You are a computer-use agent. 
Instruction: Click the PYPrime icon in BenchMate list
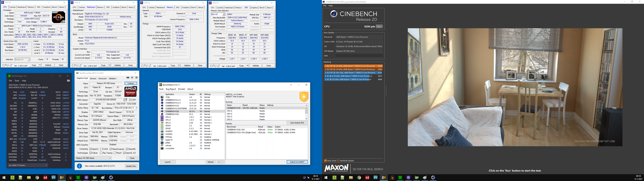162,137
